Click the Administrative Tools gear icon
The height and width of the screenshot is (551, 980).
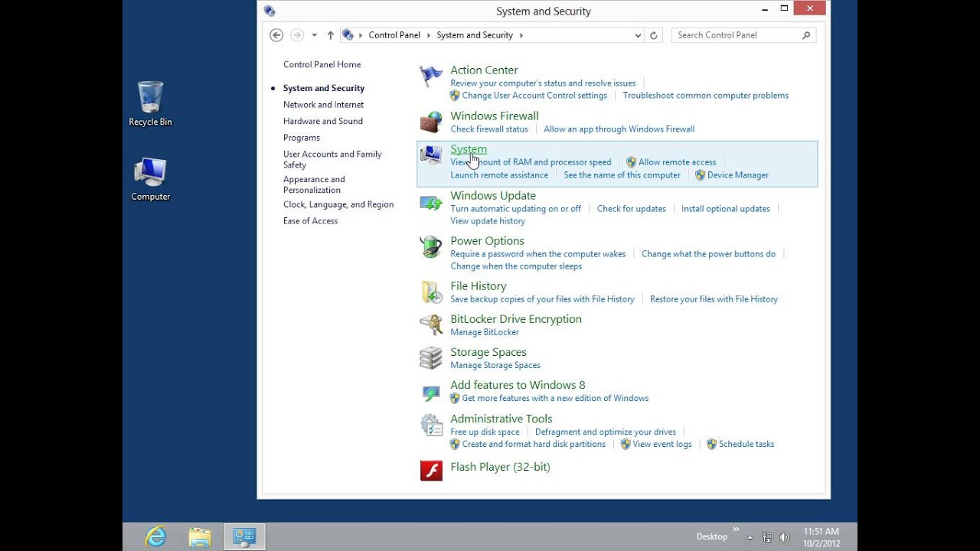[x=431, y=425]
